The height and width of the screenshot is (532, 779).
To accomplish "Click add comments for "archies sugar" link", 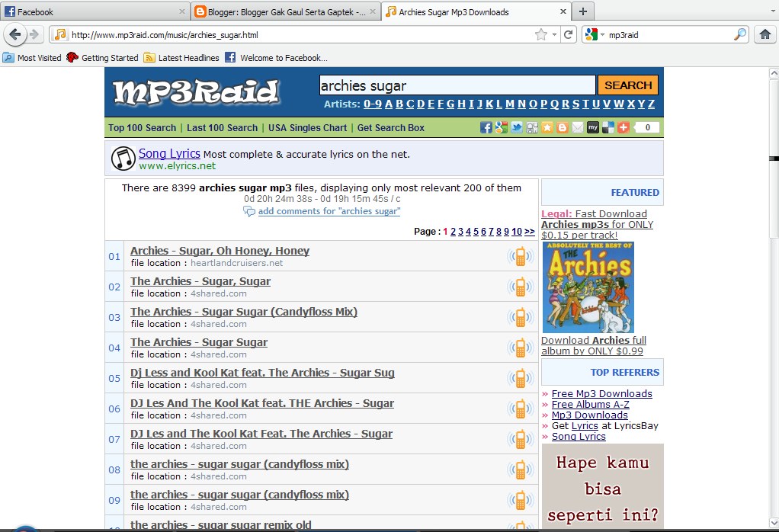I will point(329,211).
